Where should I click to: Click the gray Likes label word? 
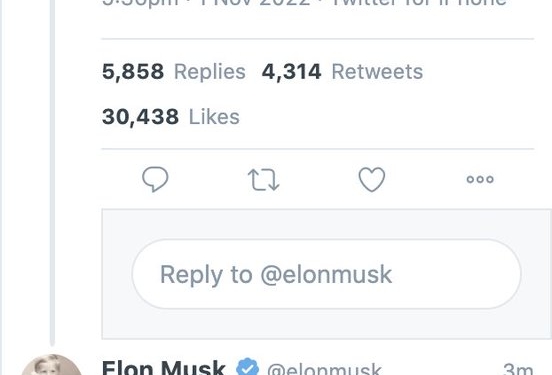[214, 117]
